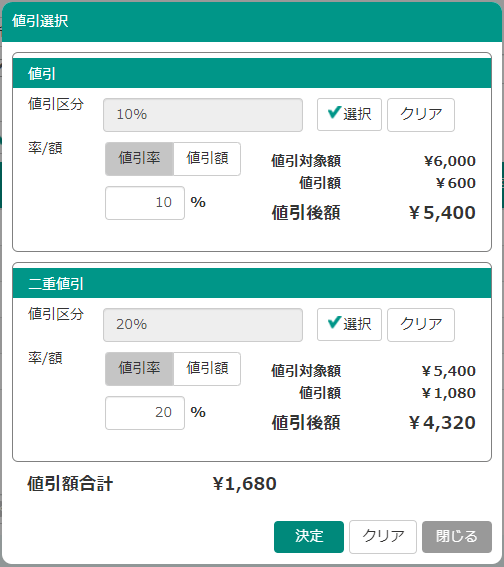This screenshot has height=567, width=504.
Task: Select 値引率 toggle in 二重値引 section
Action: click(x=140, y=369)
